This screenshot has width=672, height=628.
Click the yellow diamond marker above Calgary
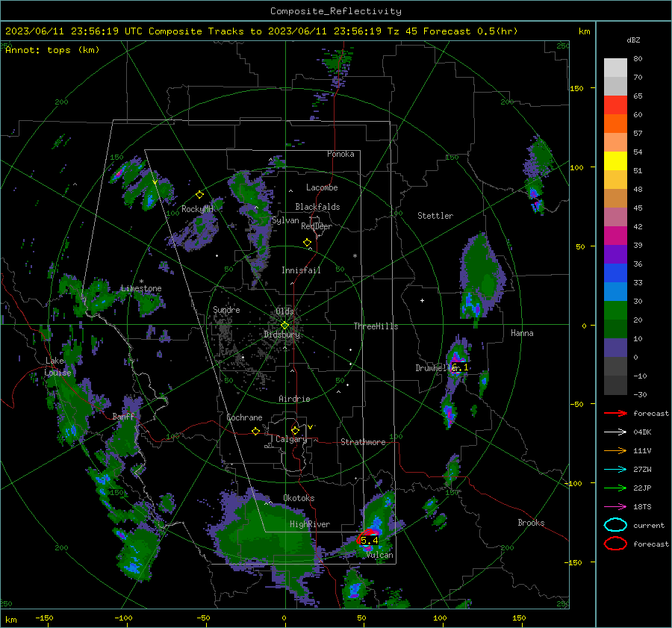click(295, 430)
